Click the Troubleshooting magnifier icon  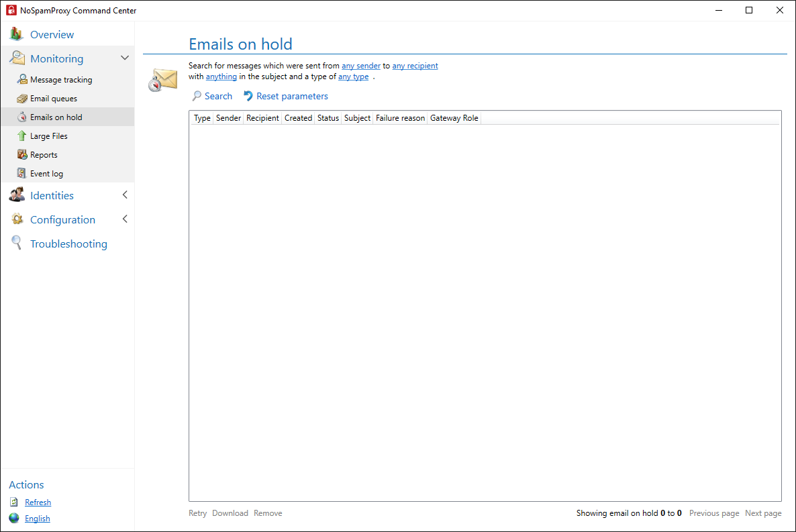(x=17, y=243)
